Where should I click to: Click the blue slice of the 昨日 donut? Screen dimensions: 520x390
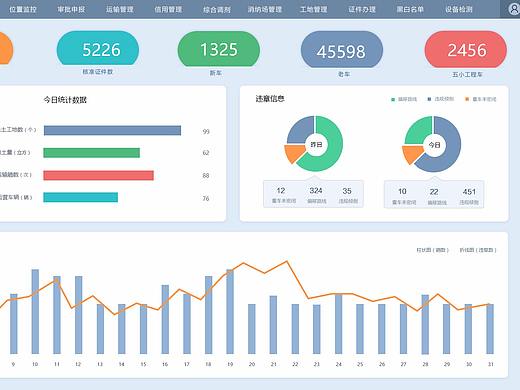298,131
